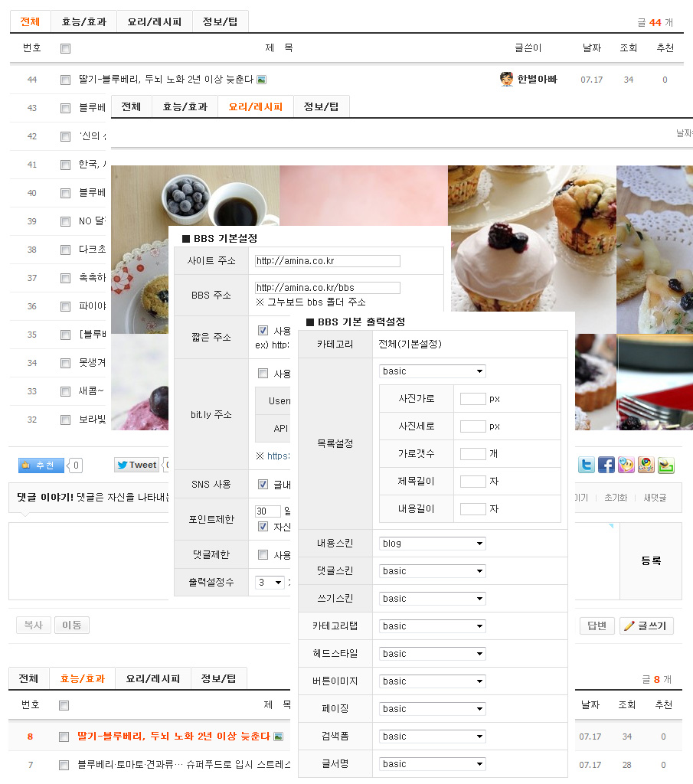
Task: Click image attachment icon on post 44
Action: (x=261, y=80)
